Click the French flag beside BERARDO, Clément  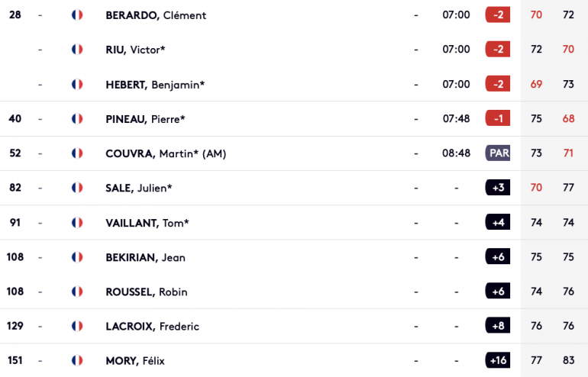(77, 15)
